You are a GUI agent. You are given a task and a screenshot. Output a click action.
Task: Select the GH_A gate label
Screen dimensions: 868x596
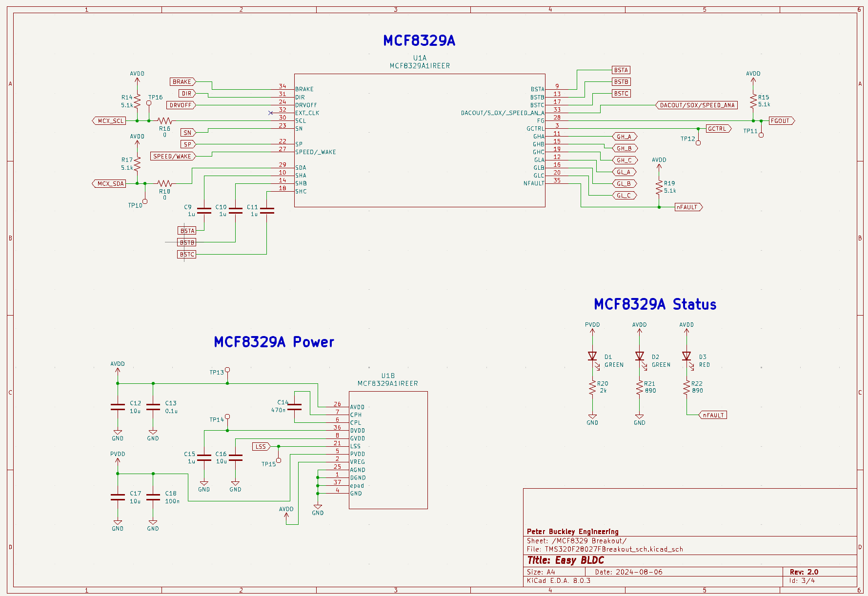(x=625, y=137)
